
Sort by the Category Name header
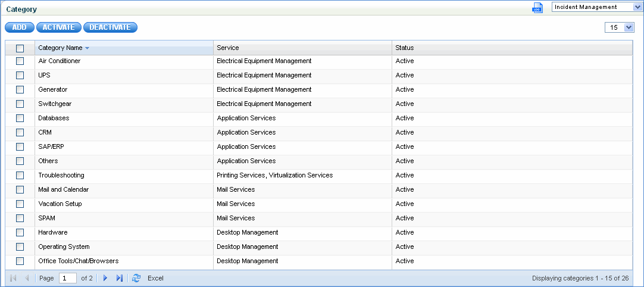click(124, 48)
